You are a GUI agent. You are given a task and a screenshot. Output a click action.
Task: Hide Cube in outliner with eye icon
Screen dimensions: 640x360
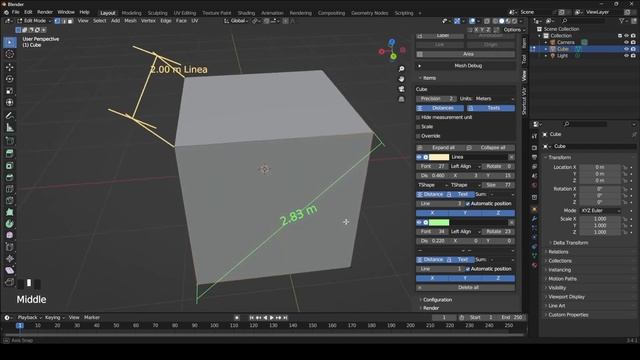[x=627, y=49]
